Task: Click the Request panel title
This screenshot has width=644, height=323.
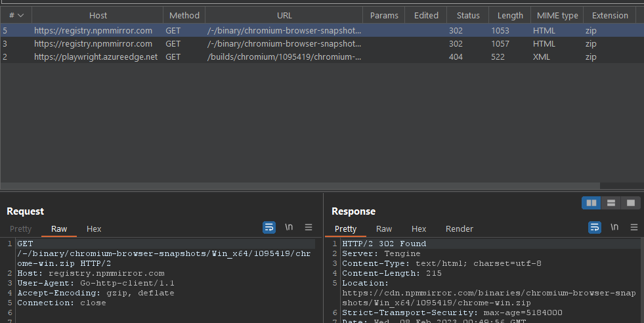Action: point(25,211)
